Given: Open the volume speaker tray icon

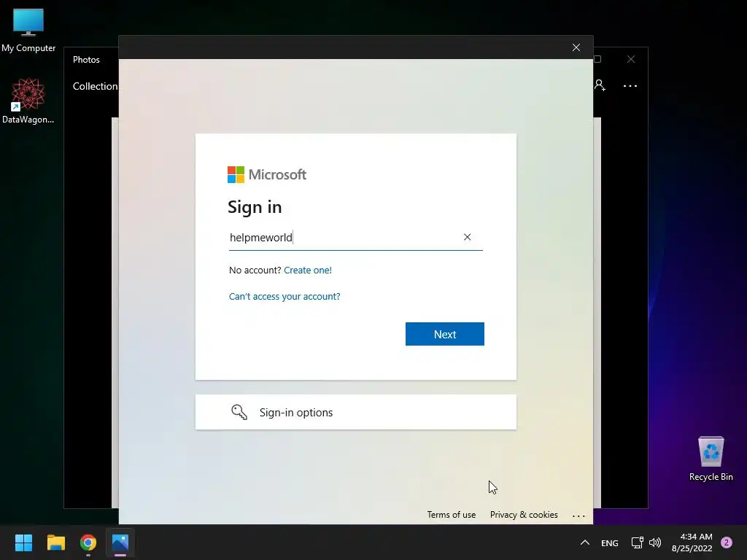Looking at the screenshot, I should tap(655, 542).
